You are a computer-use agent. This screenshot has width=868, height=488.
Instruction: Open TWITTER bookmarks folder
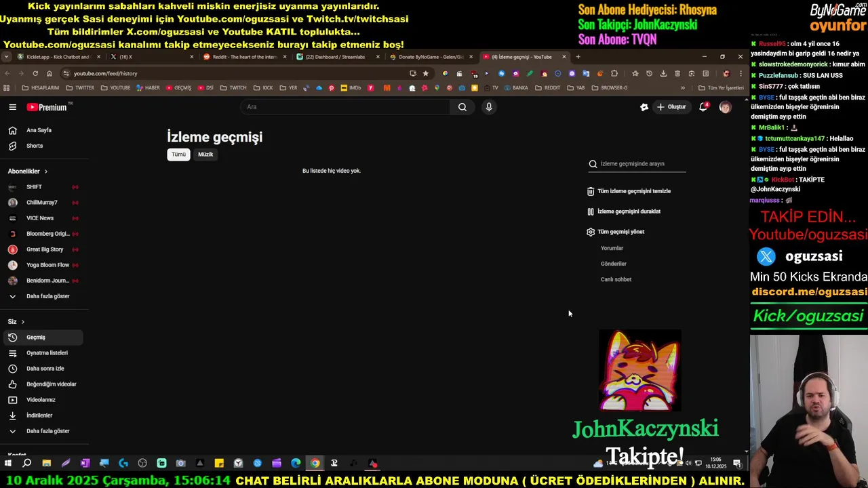[80, 88]
